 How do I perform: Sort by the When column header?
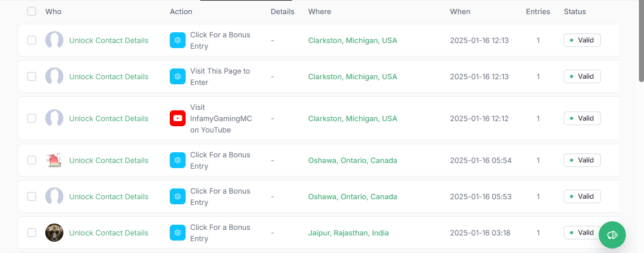(x=460, y=11)
